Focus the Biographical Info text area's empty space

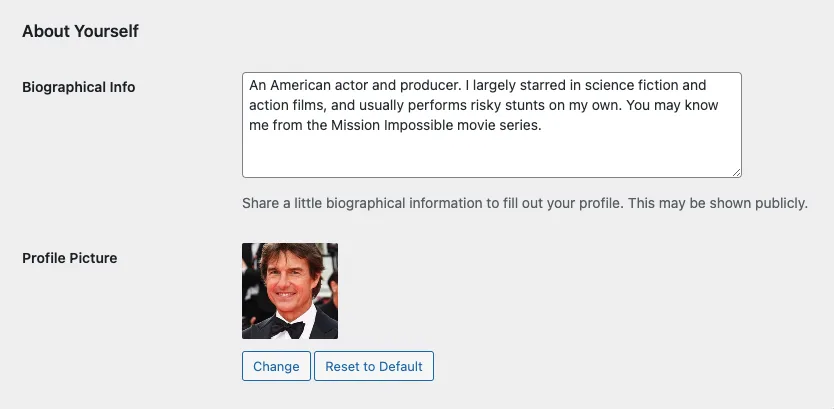(x=491, y=155)
